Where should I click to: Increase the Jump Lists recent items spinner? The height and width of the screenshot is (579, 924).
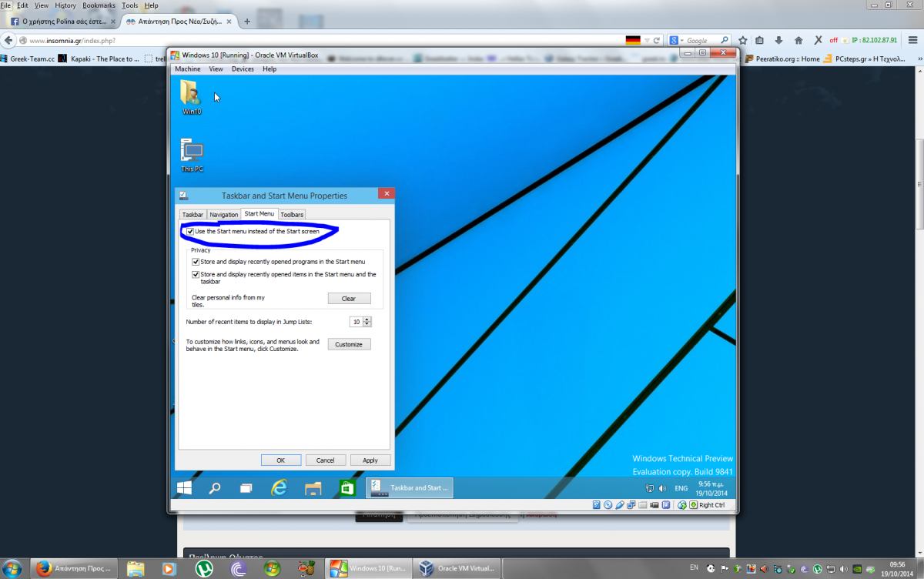(367, 320)
